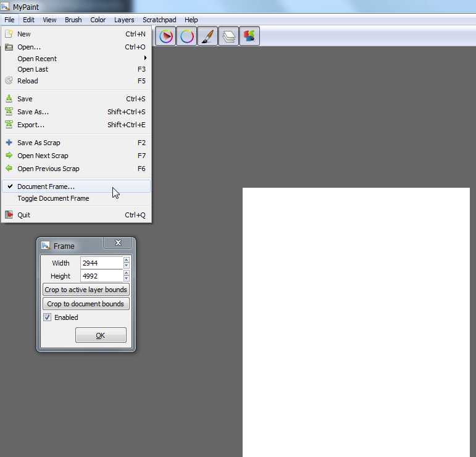This screenshot has width=476, height=457.
Task: Open the layers stack icon
Action: 228,36
